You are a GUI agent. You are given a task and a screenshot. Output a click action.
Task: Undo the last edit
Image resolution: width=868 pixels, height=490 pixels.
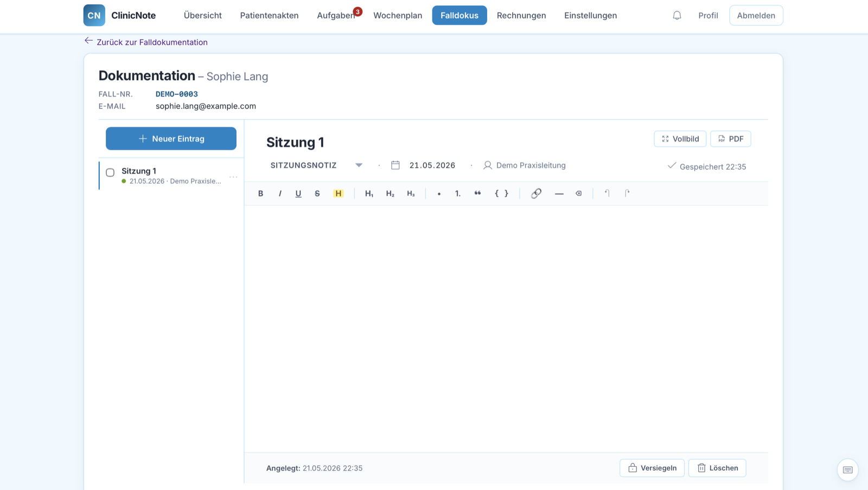point(607,194)
